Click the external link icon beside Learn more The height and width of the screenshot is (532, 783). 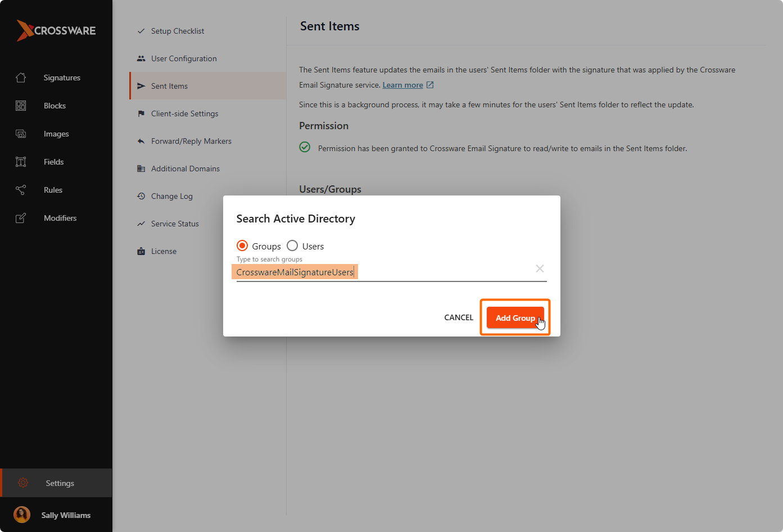430,85
